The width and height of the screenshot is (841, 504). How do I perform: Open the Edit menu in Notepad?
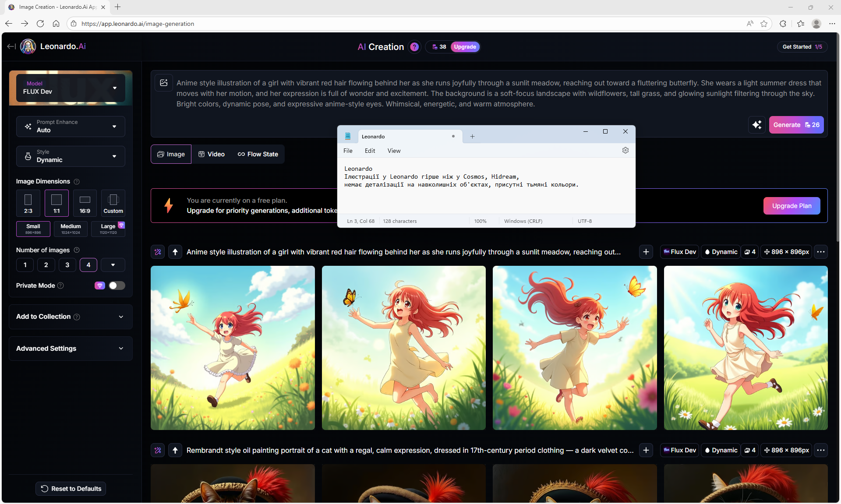[370, 151]
